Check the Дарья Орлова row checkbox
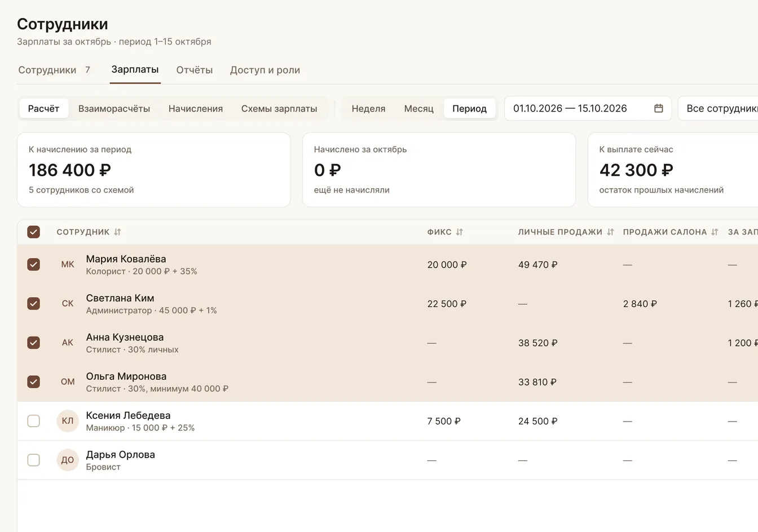 tap(34, 460)
